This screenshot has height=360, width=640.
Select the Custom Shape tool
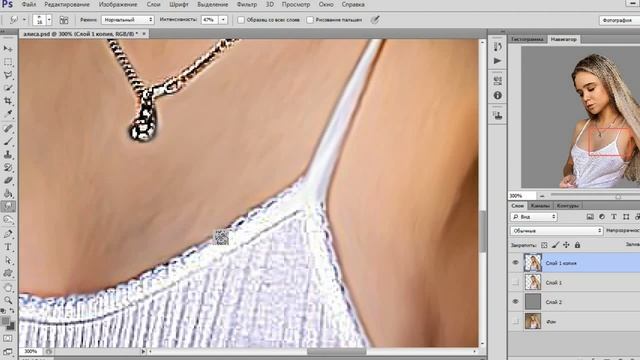[8, 273]
